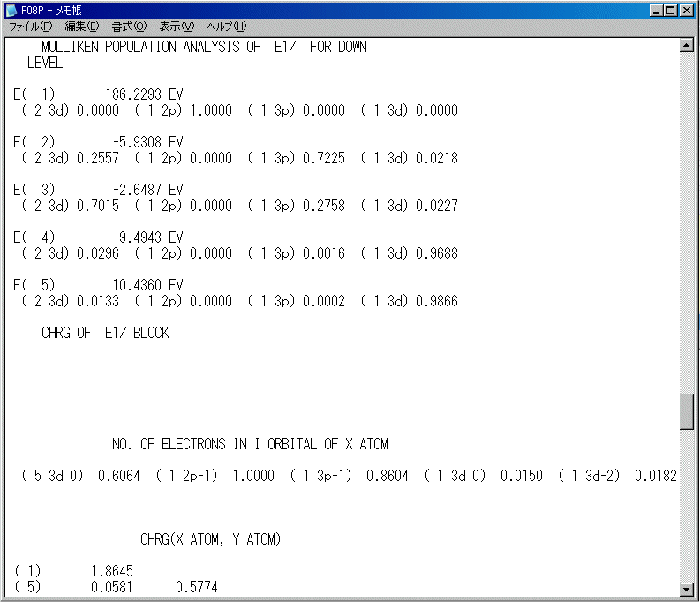Click the NO. OF ELECTRONS IN I ORBITAL line
The width and height of the screenshot is (700, 602).
pos(250,444)
